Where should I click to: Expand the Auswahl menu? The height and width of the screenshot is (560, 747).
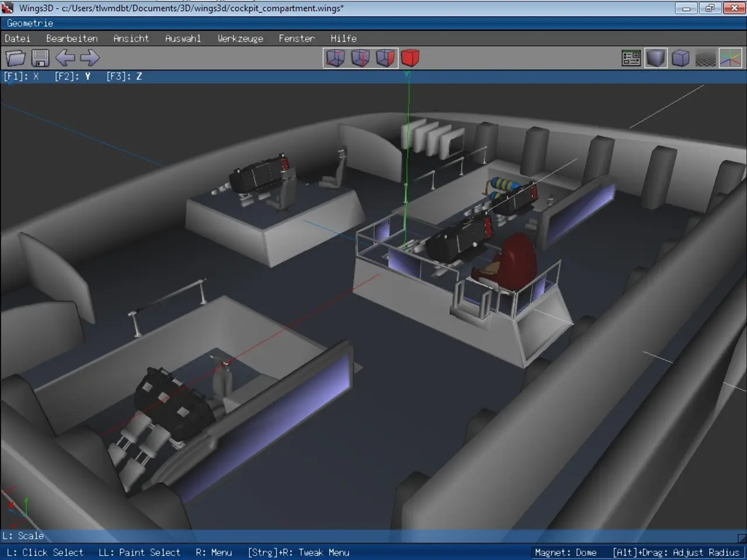[x=183, y=38]
